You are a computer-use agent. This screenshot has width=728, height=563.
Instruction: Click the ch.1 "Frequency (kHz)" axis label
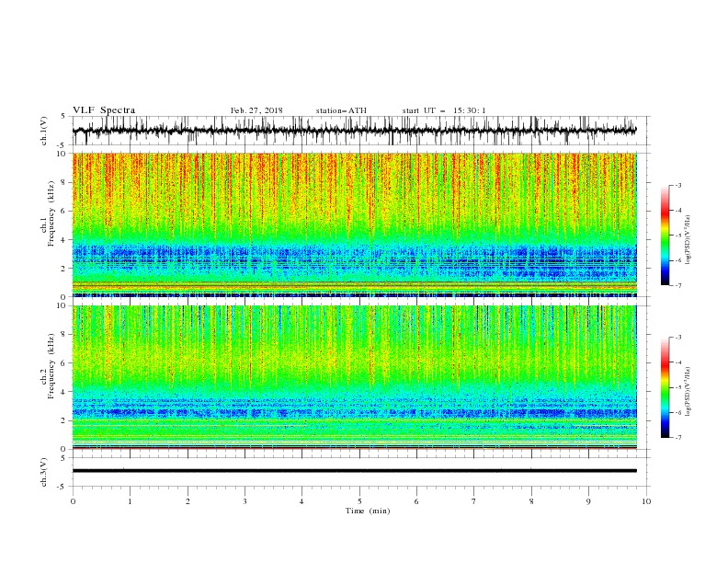pos(51,213)
